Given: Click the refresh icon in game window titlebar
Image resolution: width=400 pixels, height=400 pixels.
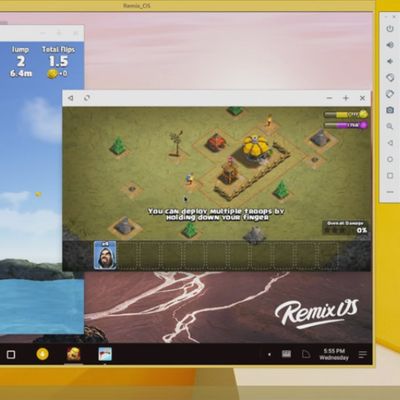Looking at the screenshot, I should [87, 98].
